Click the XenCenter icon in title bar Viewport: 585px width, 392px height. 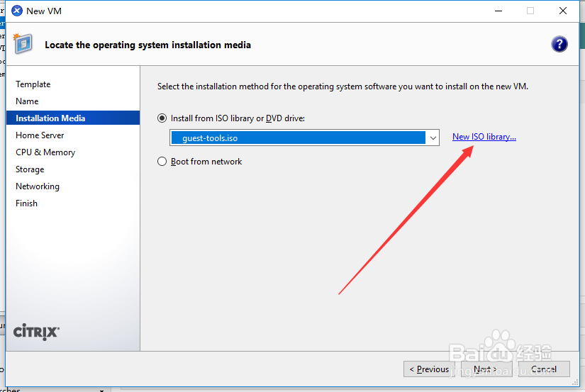pos(17,11)
